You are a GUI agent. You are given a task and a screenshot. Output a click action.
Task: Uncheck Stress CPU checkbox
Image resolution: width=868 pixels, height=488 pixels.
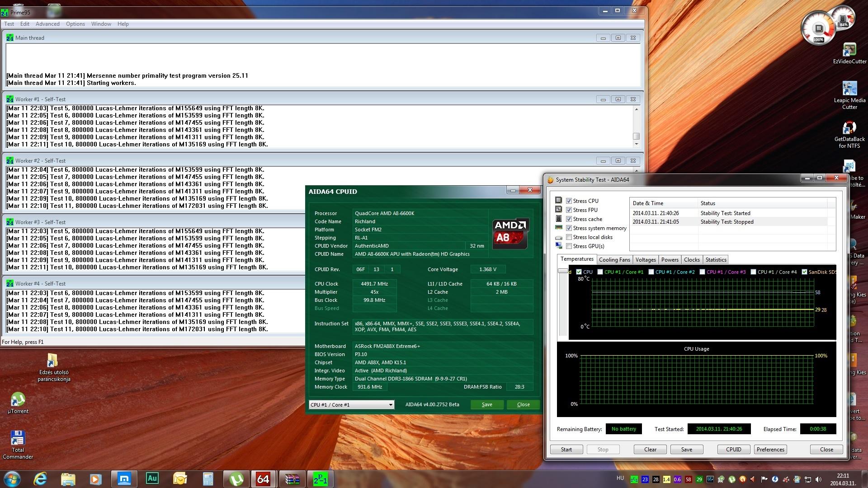point(569,201)
